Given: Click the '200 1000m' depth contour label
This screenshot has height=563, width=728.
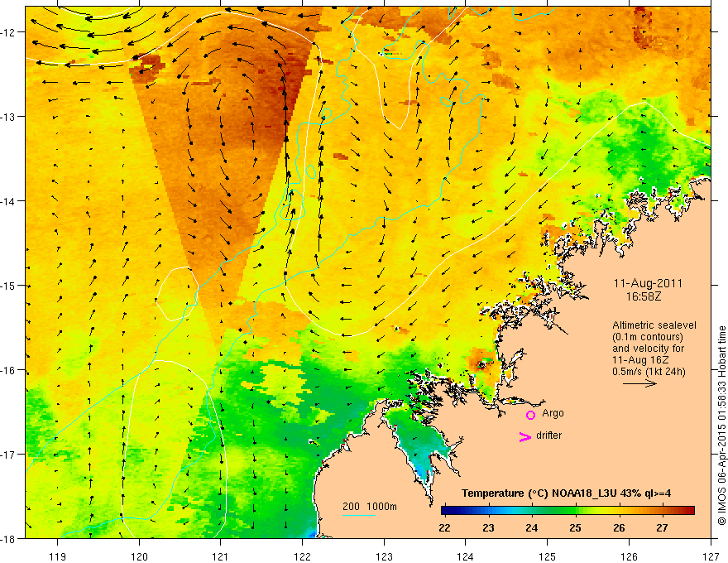Looking at the screenshot, I should tap(370, 507).
